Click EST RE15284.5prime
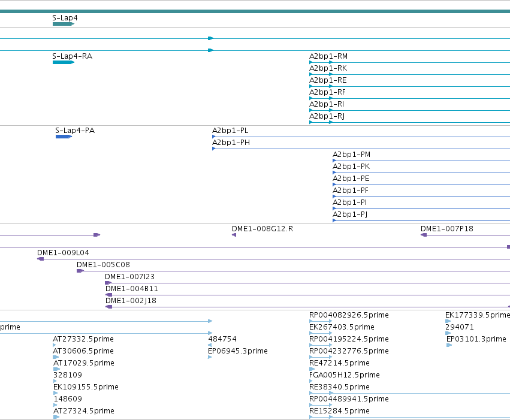The width and height of the screenshot is (510, 420). click(339, 411)
